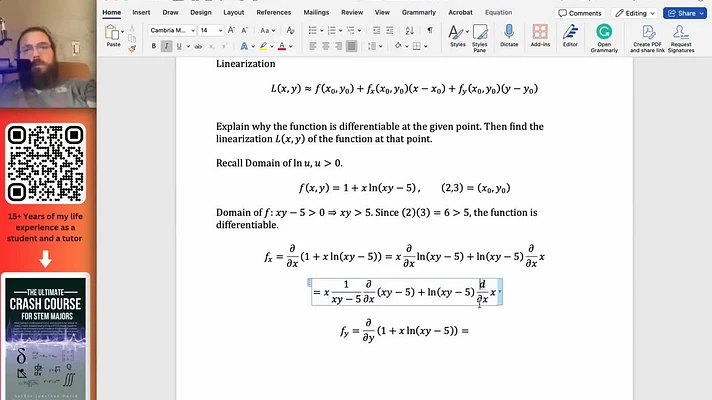Open the line spacing dropdown
The image size is (712, 400).
[375, 46]
